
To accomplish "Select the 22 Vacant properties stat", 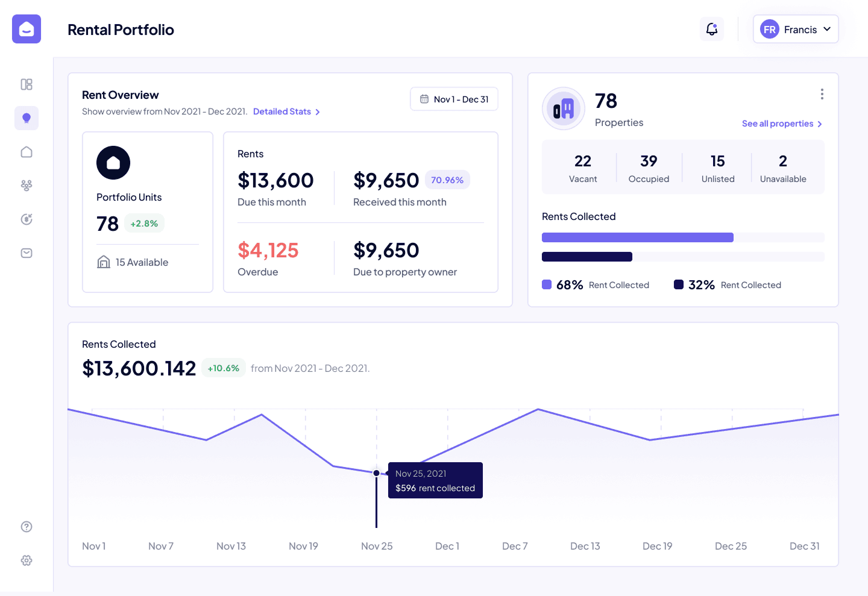I will pyautogui.click(x=583, y=168).
